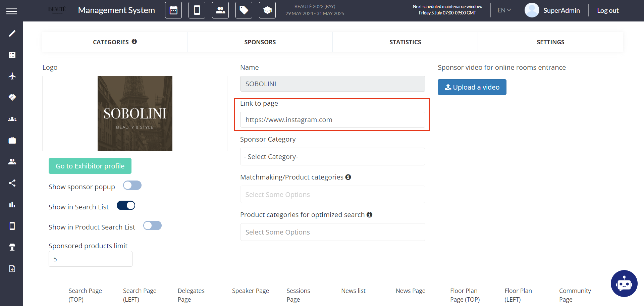
Task: Click the file upload sidebar icon
Action: tap(12, 268)
